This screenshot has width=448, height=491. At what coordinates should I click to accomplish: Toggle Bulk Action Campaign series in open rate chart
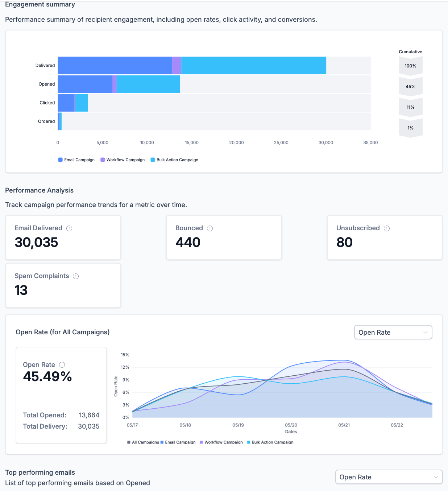pyautogui.click(x=270, y=442)
